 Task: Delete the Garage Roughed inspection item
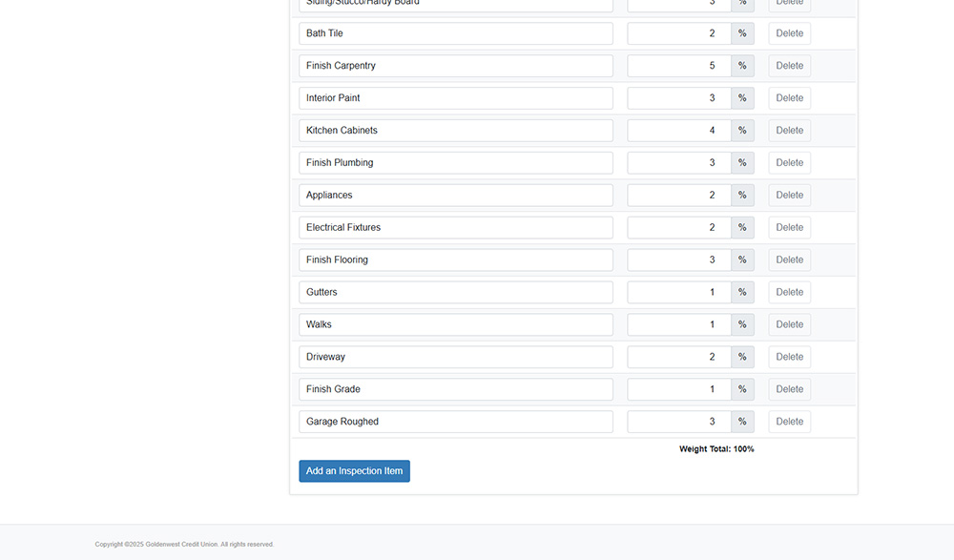pyautogui.click(x=789, y=421)
